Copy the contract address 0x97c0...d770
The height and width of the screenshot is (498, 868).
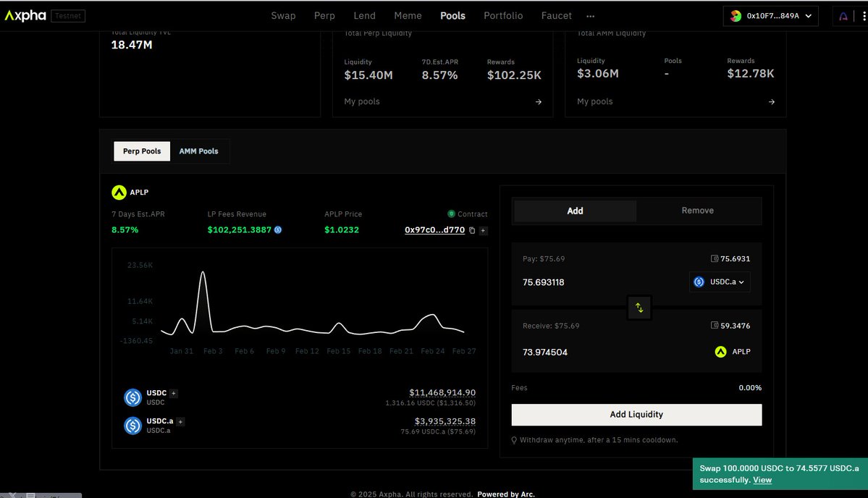472,230
